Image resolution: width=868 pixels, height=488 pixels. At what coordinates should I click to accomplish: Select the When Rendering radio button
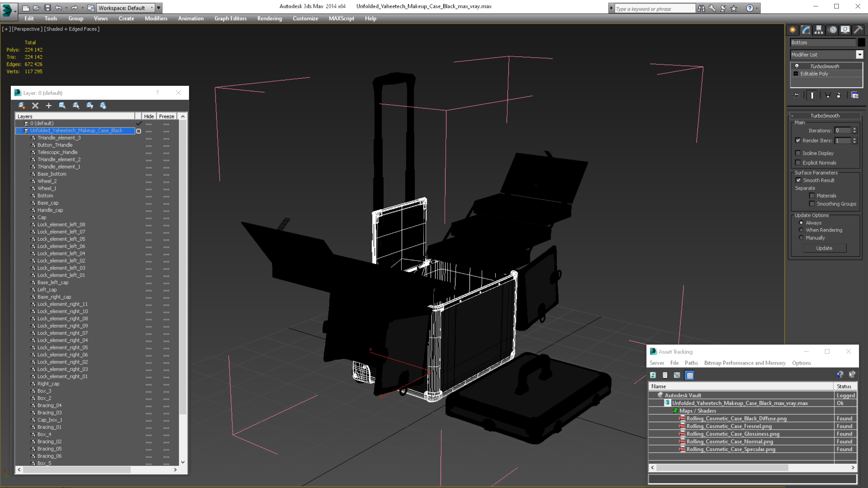[x=801, y=230]
